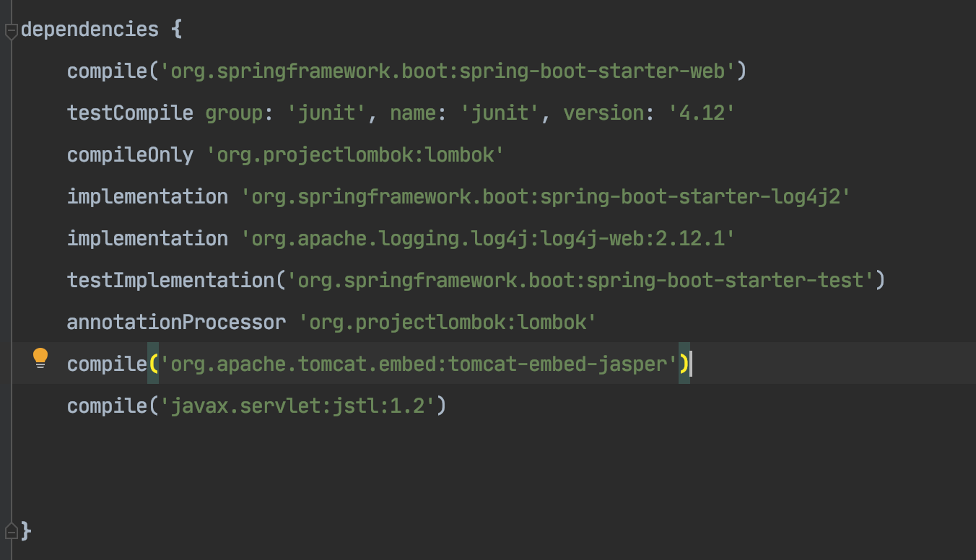Click the 'spring-boot-starter-log4j2' dependency string
The height and width of the screenshot is (560, 976).
click(545, 197)
